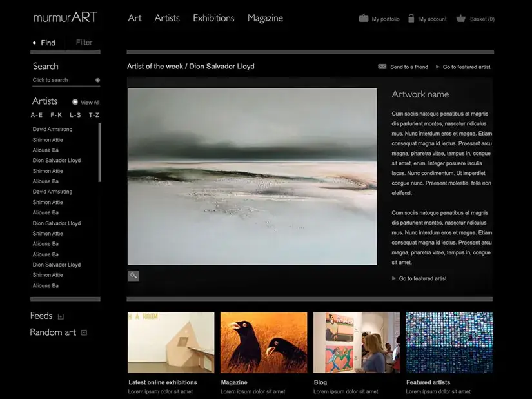Open the Basket shopping basket icon
532x399 pixels.
coord(460,19)
